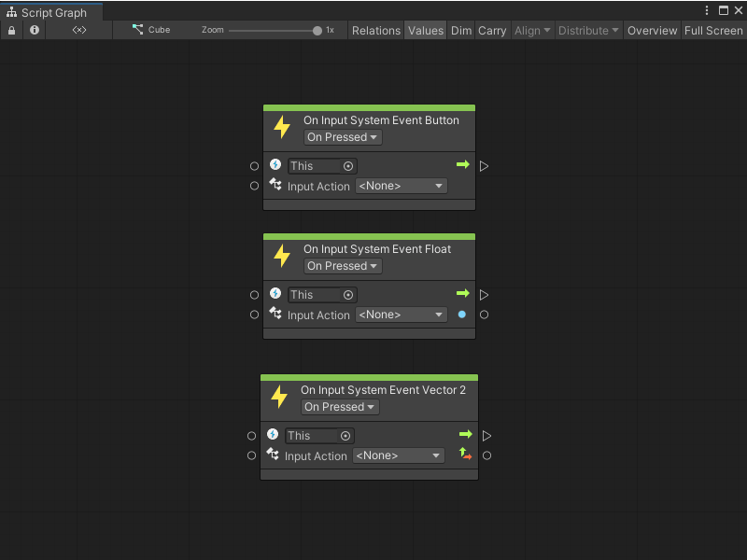The image size is (747, 560).
Task: Click the Zoom slider handle
Action: click(317, 30)
